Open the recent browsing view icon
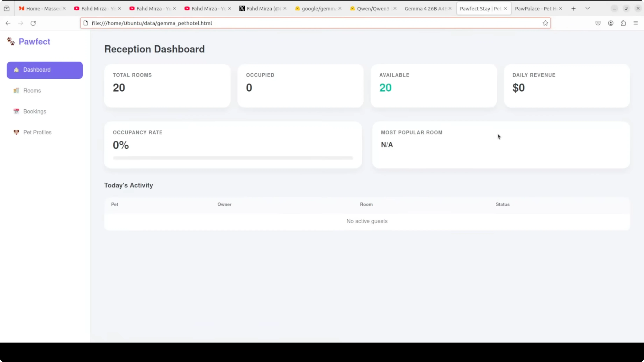644x362 pixels. tap(7, 9)
